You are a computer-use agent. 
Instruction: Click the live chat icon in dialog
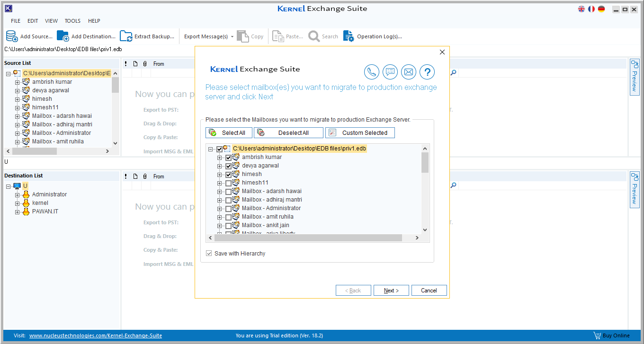click(390, 72)
